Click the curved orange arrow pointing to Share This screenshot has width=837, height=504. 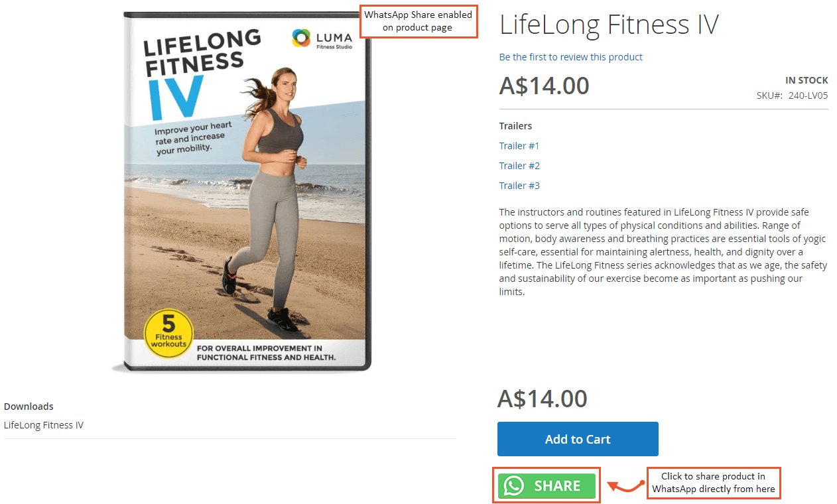pos(625,486)
